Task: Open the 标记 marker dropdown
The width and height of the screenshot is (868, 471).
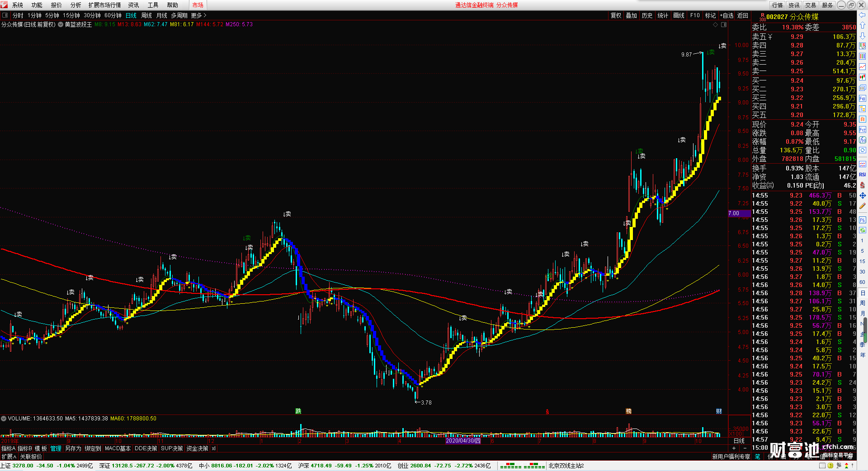Action: coord(710,15)
